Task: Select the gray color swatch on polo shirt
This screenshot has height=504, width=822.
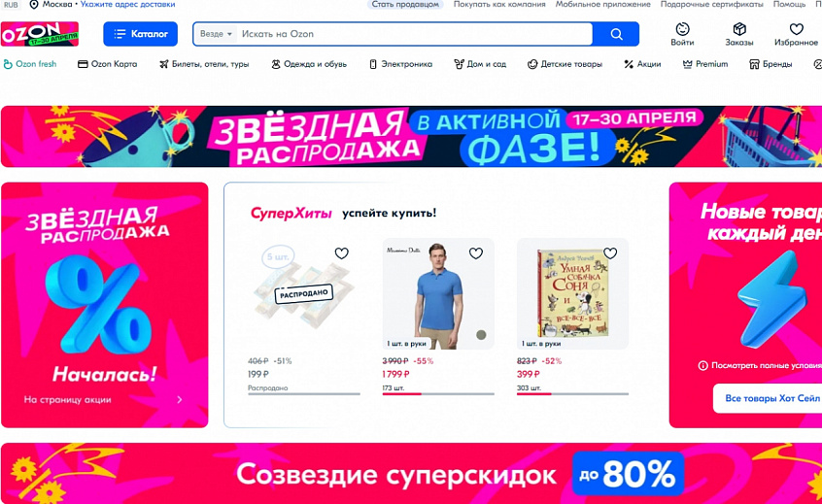Action: [481, 335]
